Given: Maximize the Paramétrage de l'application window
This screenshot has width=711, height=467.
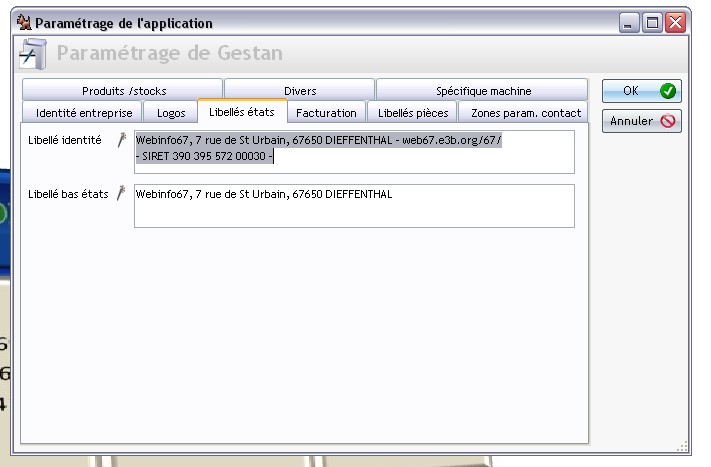Looking at the screenshot, I should (x=652, y=22).
